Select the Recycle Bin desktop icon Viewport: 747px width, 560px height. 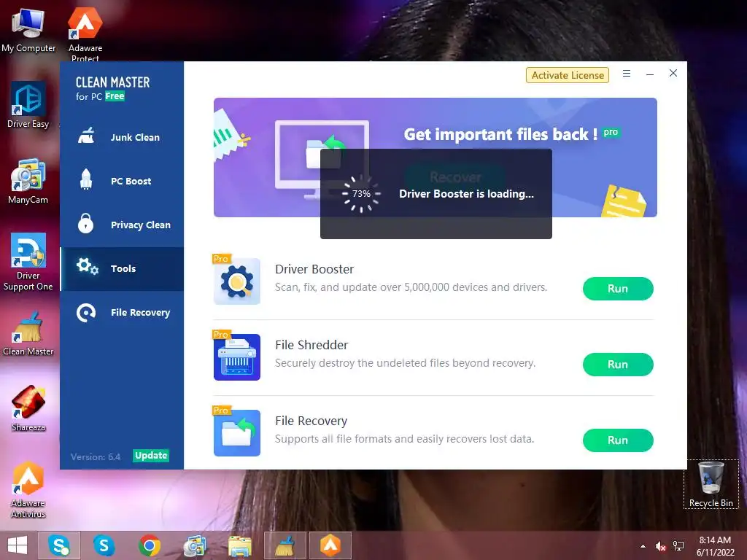[711, 484]
